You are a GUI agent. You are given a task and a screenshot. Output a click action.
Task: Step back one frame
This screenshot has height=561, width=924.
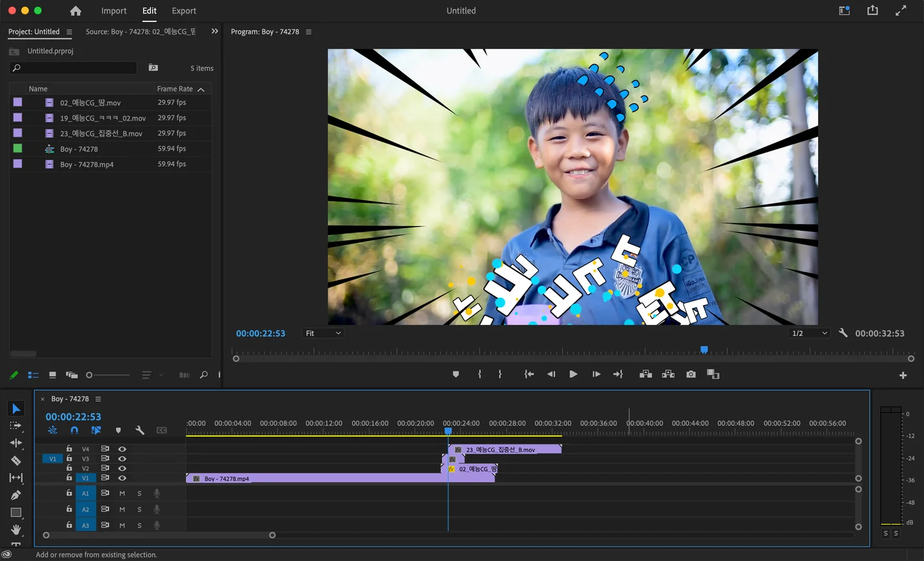tap(551, 374)
